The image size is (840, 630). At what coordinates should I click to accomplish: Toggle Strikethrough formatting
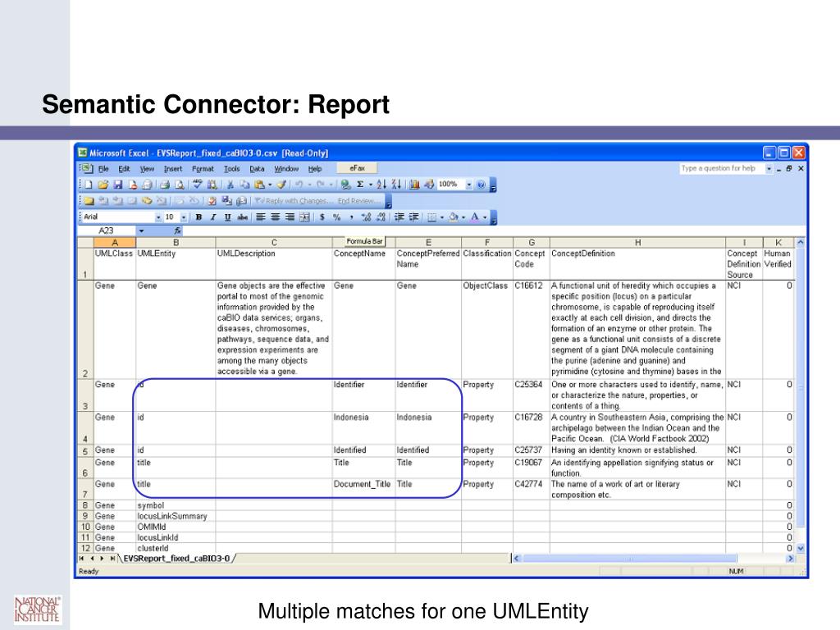coord(243,217)
